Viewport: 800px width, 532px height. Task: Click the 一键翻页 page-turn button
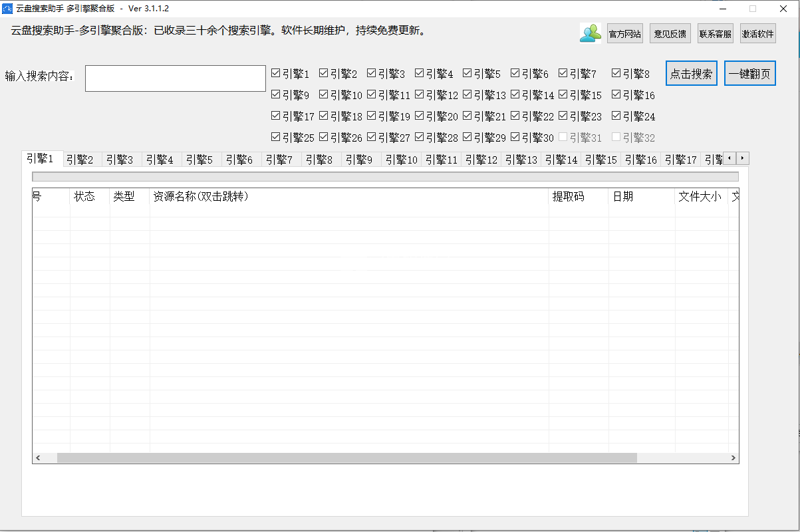[x=750, y=74]
